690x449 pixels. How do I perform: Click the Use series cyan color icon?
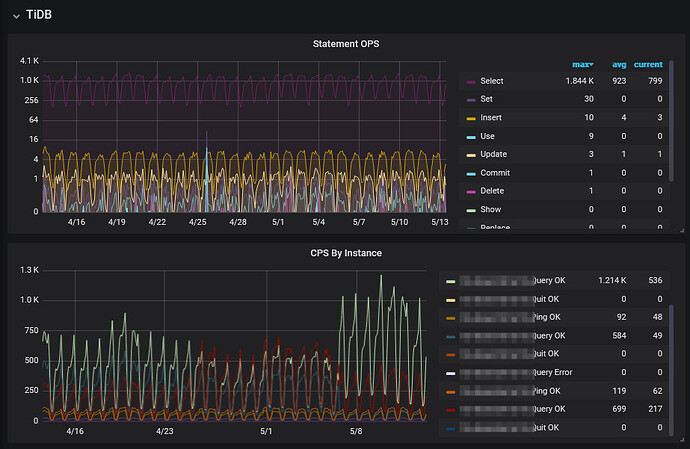pos(470,137)
